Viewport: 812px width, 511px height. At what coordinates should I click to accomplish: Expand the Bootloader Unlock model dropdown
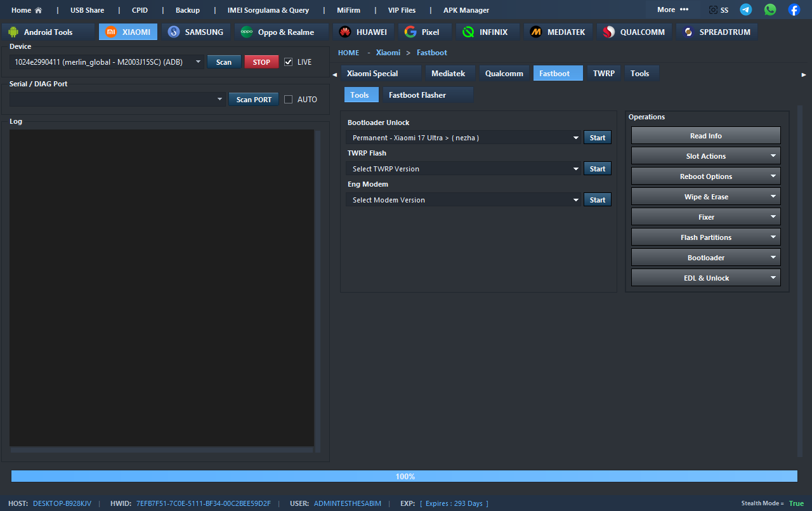(576, 138)
